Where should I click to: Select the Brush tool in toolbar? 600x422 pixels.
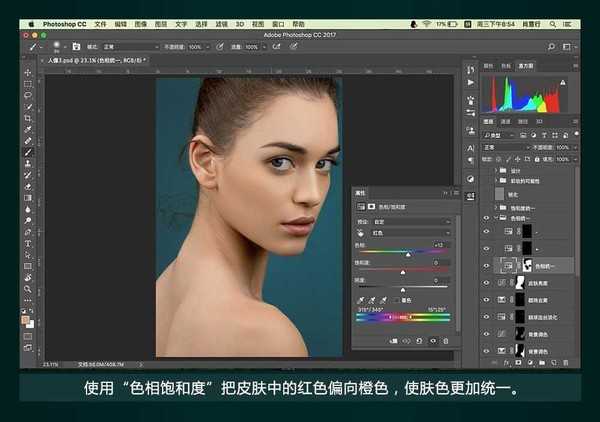28,152
